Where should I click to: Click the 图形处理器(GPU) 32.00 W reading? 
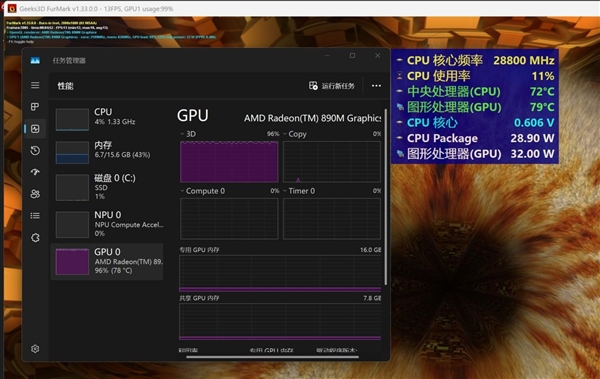point(476,154)
